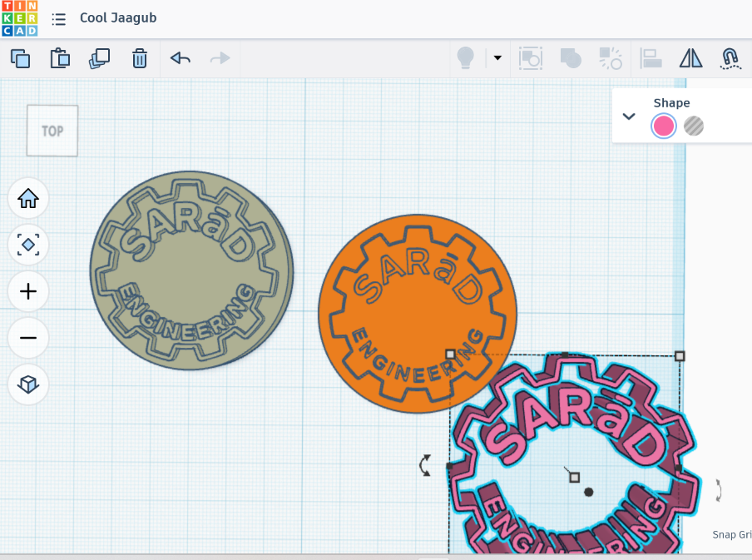Open the magnet snap cruise icon
752x560 pixels.
pos(730,58)
